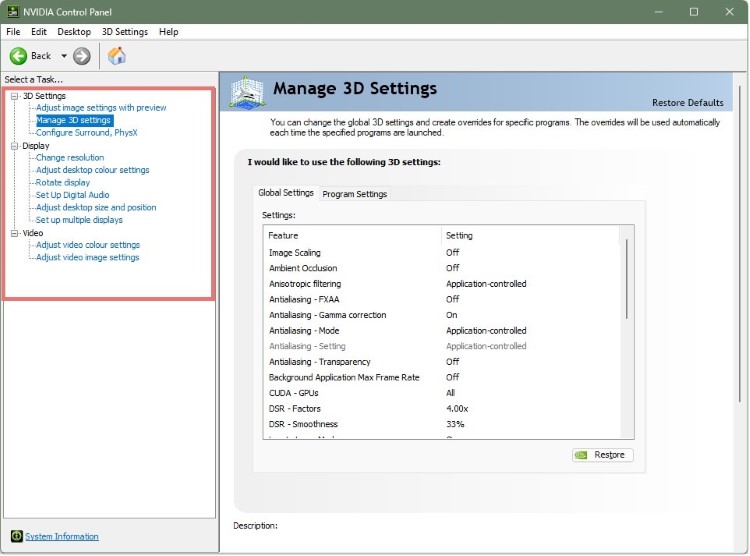
Task: Open Set Up Digital Audio
Action: click(72, 195)
